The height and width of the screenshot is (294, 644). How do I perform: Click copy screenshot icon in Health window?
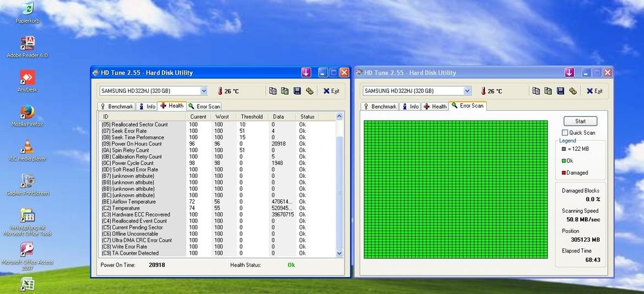tap(284, 92)
